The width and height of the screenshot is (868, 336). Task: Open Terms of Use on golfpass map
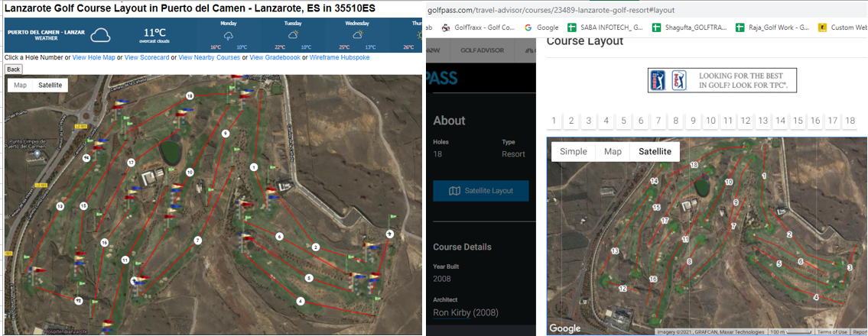[x=832, y=331]
